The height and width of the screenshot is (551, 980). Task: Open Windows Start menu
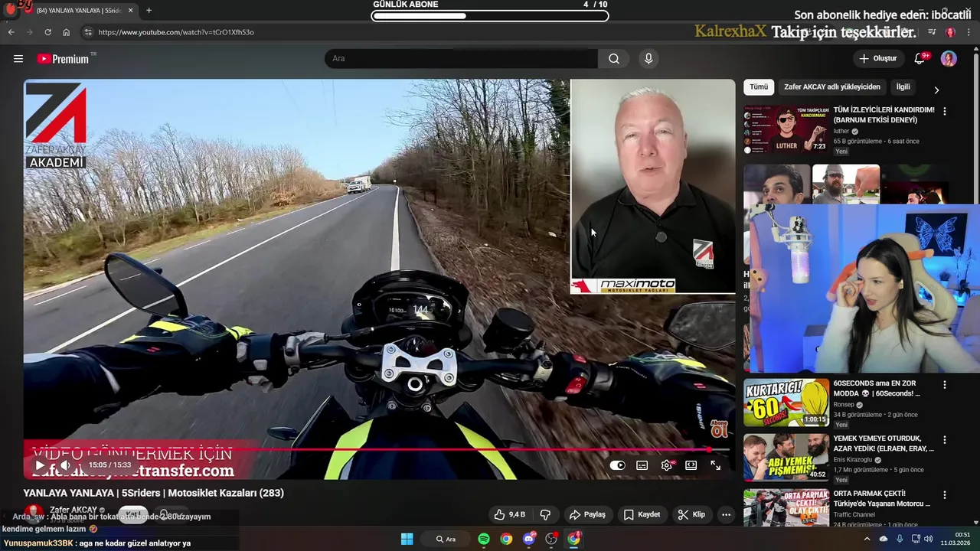coord(407,539)
